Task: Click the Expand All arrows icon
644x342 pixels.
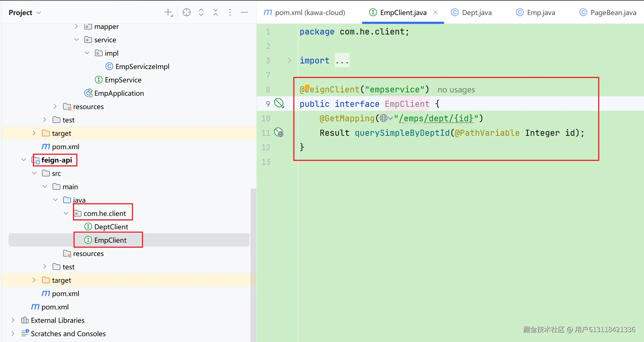Action: [201, 13]
